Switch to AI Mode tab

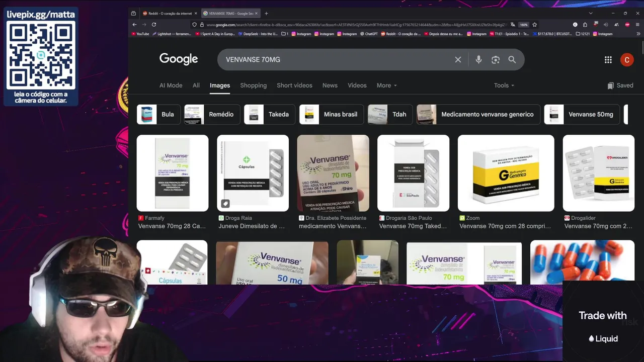[x=171, y=85]
